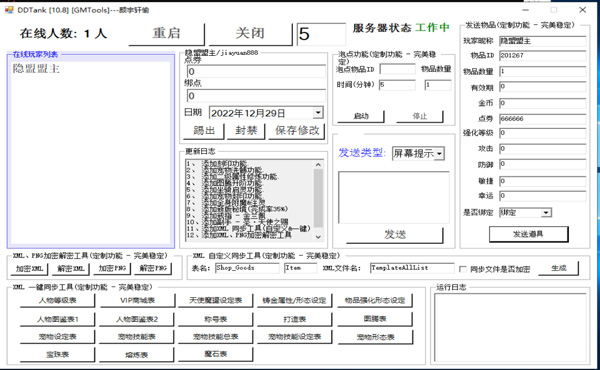Click the 金币 input field
600x370 pixels.
point(543,103)
